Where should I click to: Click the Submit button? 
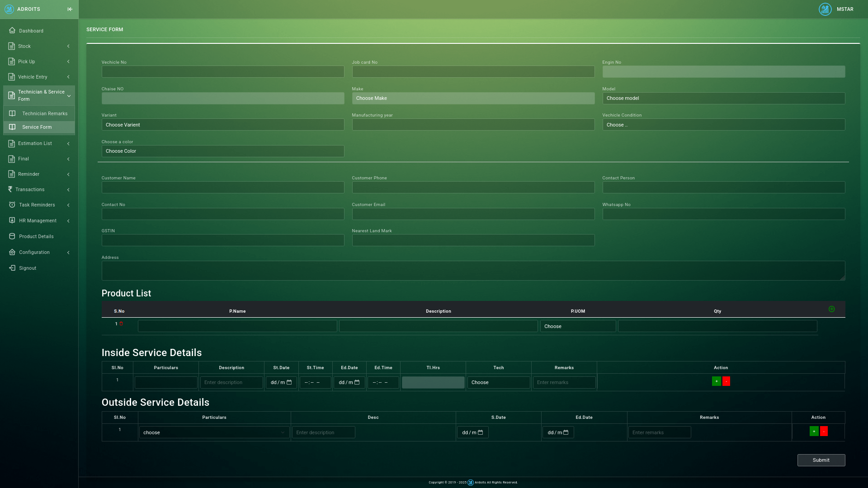coord(821,460)
